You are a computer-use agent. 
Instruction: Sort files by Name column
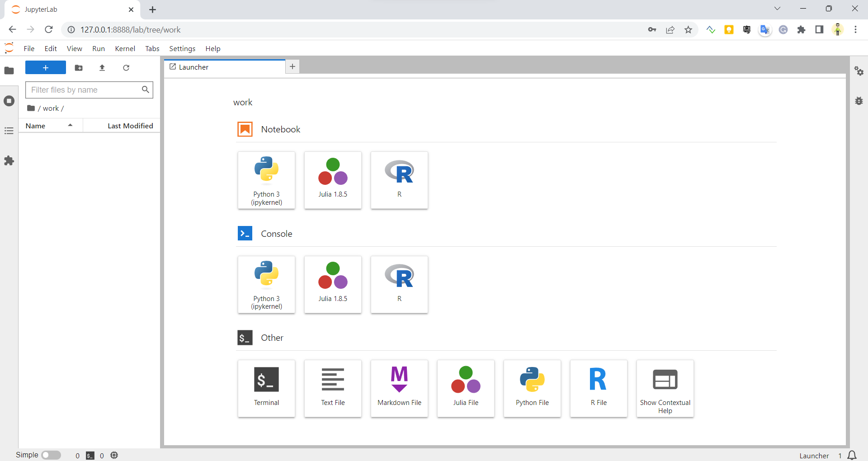pyautogui.click(x=35, y=126)
